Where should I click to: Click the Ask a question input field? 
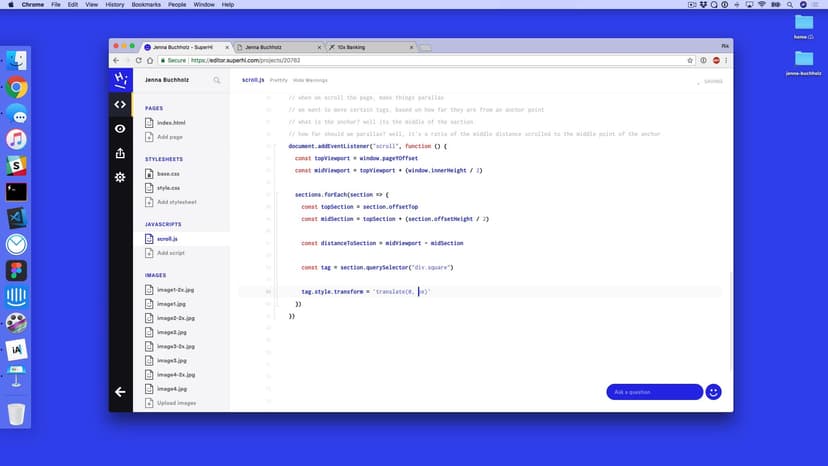(x=653, y=392)
